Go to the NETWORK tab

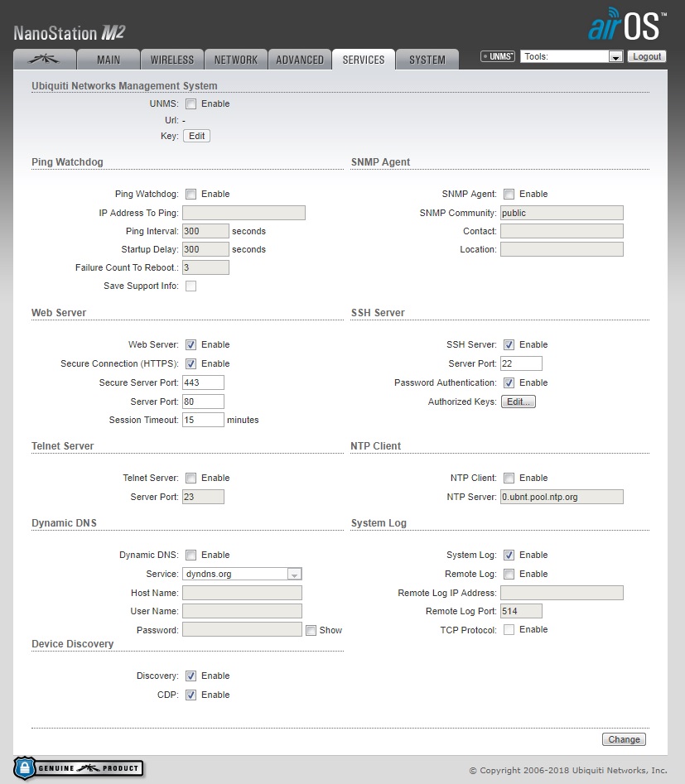(236, 60)
